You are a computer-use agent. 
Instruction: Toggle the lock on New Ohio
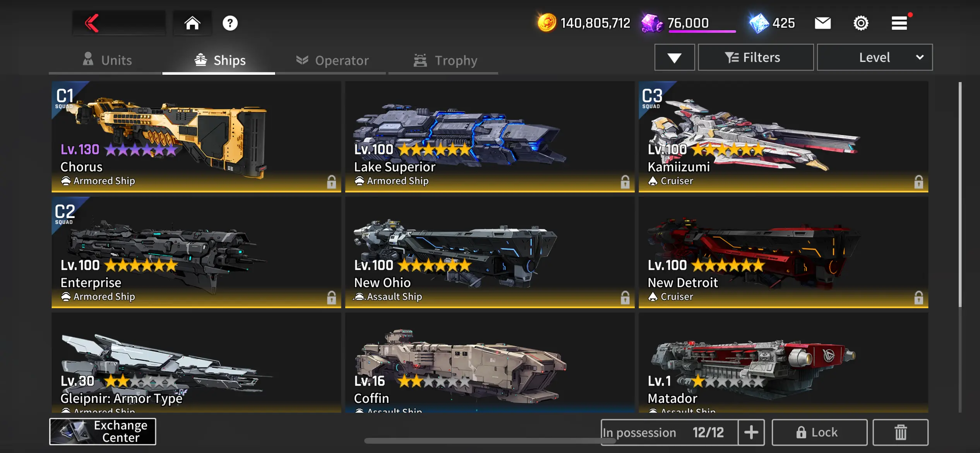tap(625, 297)
